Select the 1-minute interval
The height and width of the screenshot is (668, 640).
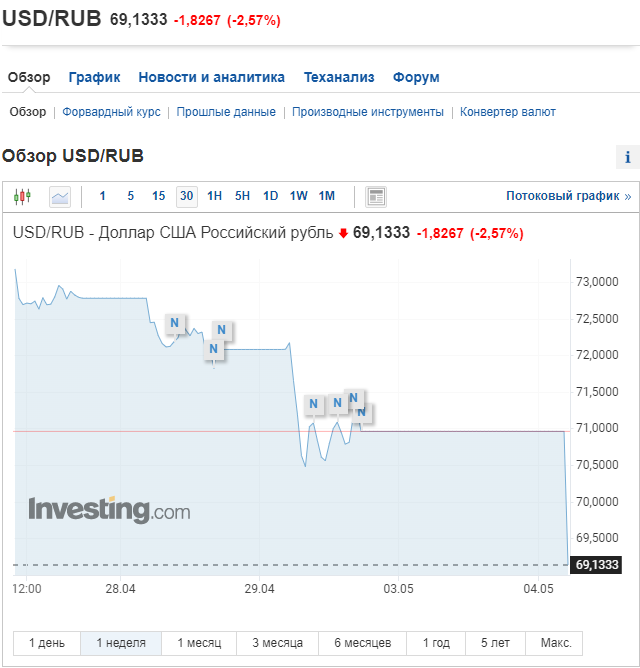click(102, 196)
